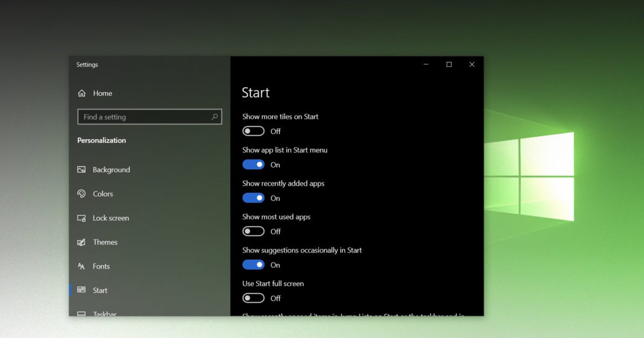Screen dimensions: 644x338
Task: Open Fonts settings page
Action: [x=150, y=266]
